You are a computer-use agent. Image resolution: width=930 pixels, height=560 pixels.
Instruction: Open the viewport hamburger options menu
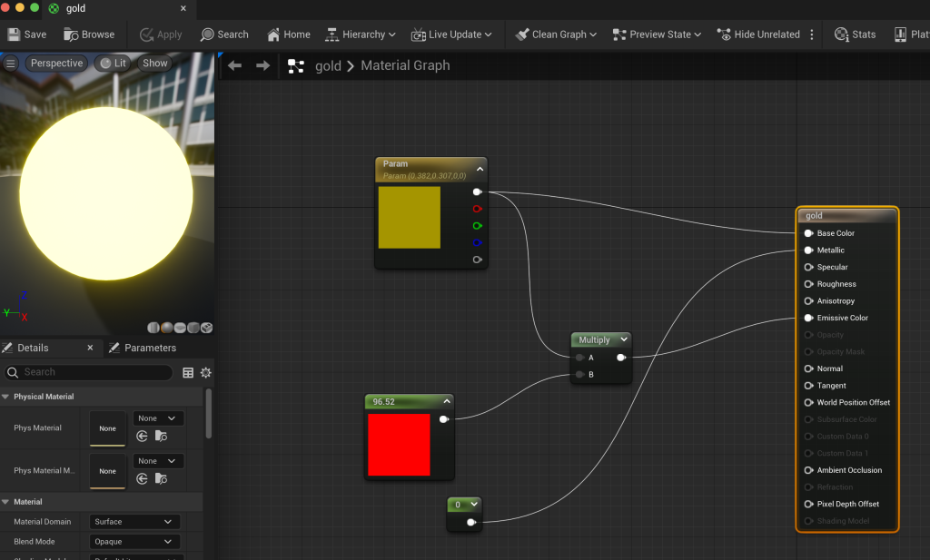pos(11,64)
